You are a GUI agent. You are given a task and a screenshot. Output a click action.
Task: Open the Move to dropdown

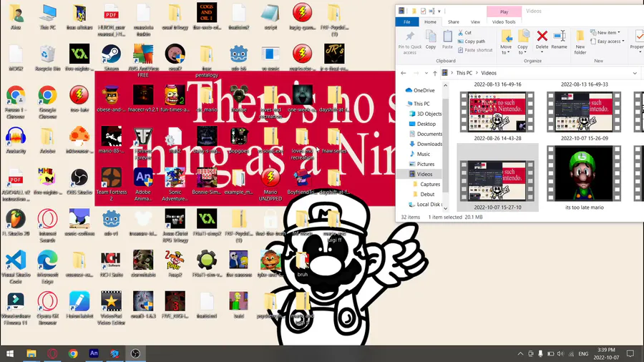pyautogui.click(x=506, y=49)
